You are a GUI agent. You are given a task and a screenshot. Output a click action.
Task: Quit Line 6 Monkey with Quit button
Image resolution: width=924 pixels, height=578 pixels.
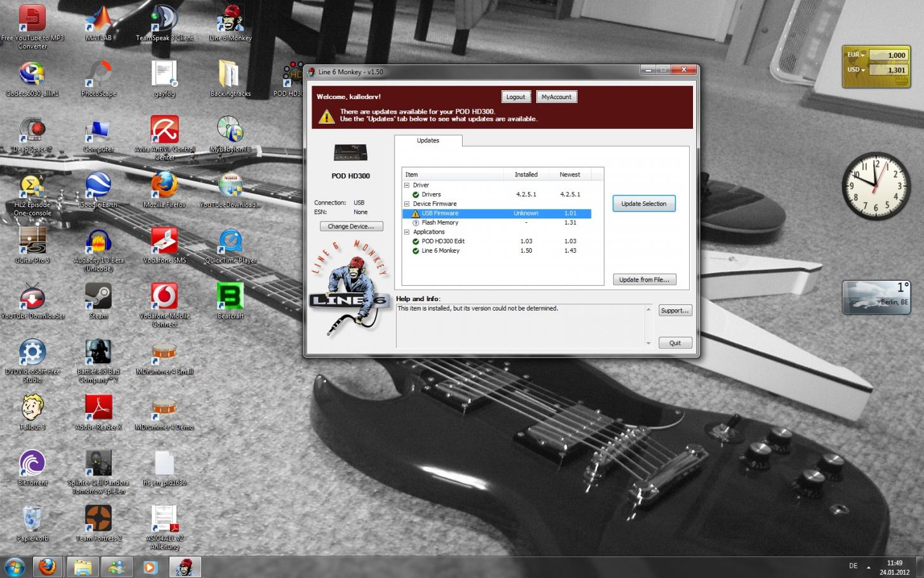tap(675, 343)
